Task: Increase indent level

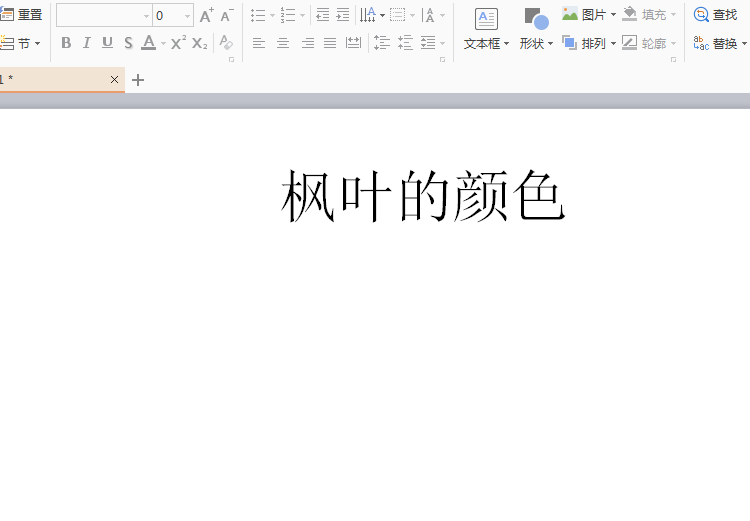Action: [x=343, y=15]
